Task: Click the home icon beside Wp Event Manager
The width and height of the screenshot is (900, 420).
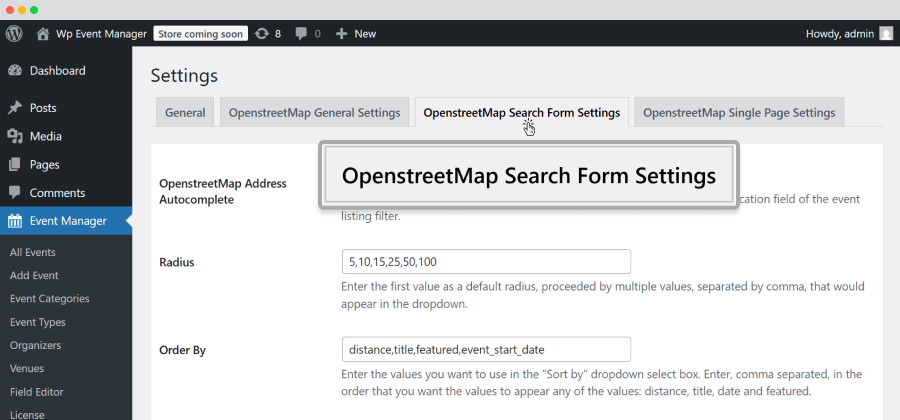Action: point(42,34)
